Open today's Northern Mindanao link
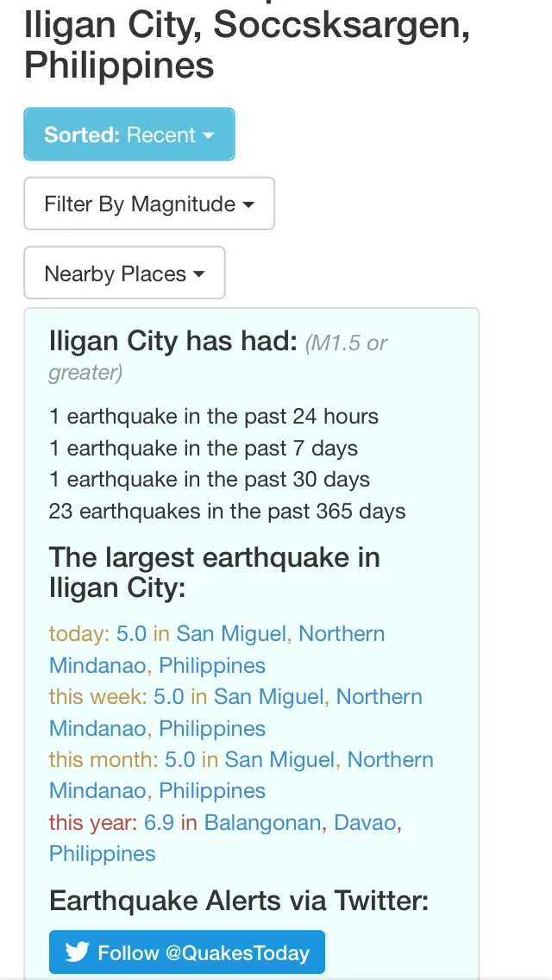 (x=216, y=650)
